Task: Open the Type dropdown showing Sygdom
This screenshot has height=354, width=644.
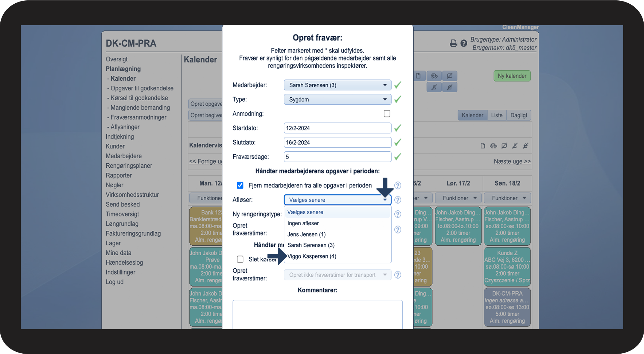Action: pos(337,100)
